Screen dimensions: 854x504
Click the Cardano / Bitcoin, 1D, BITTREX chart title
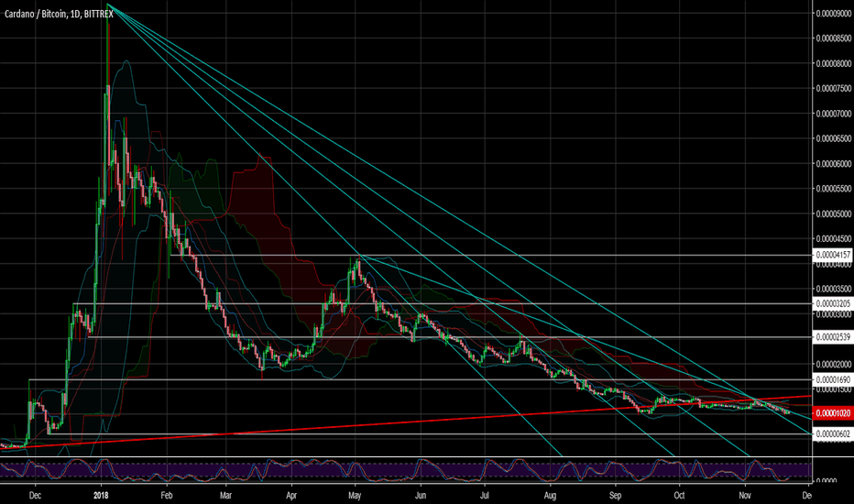tap(59, 14)
